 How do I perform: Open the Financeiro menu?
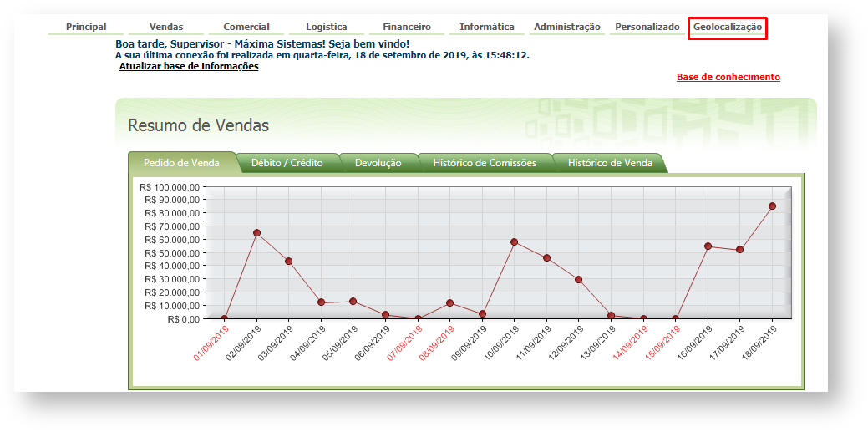(x=407, y=28)
